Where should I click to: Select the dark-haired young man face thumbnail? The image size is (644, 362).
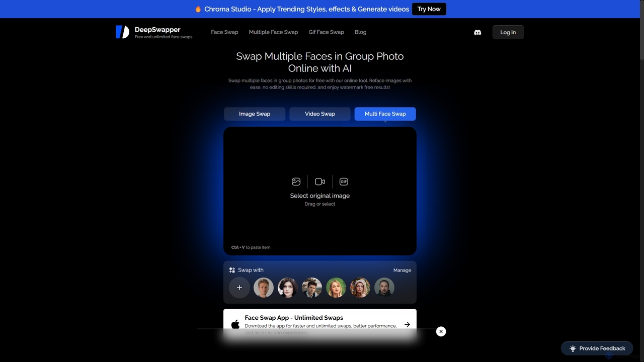tap(312, 288)
